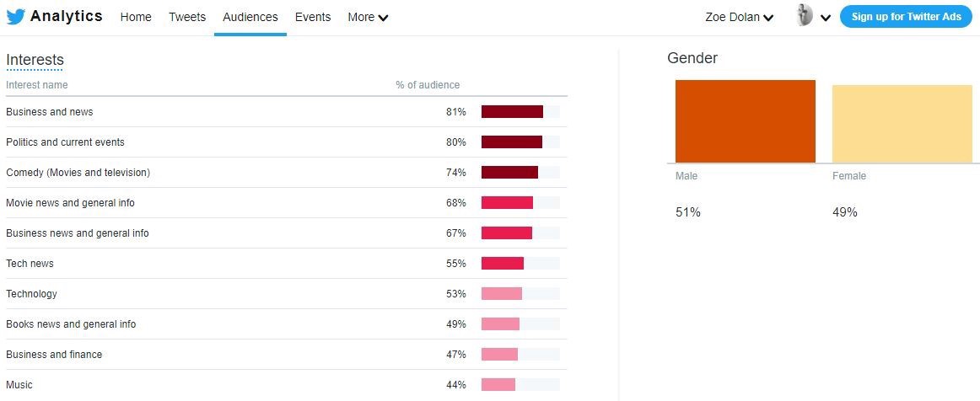Click the Music interest percentage bar
This screenshot has width=980, height=401.
coord(498,385)
